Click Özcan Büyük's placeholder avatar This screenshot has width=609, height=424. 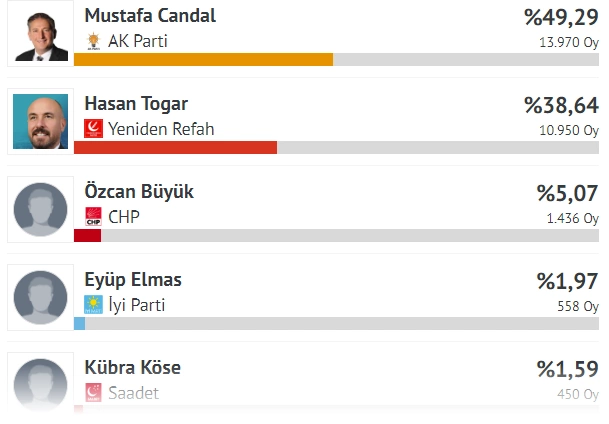(x=41, y=209)
